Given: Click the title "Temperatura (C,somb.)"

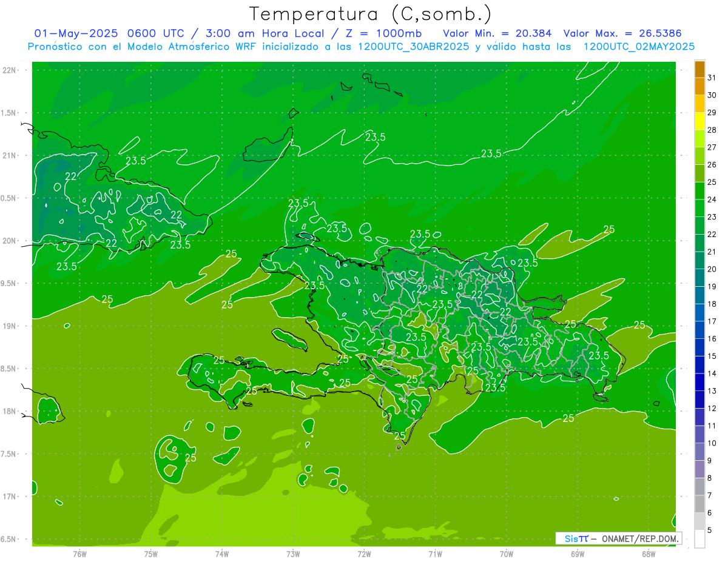Looking at the screenshot, I should 370,14.
